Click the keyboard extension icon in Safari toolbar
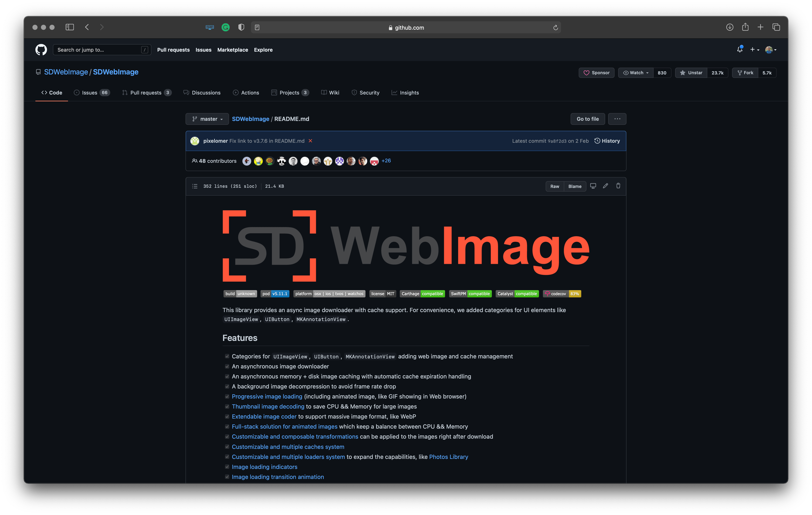Image resolution: width=812 pixels, height=515 pixels. coord(210,27)
